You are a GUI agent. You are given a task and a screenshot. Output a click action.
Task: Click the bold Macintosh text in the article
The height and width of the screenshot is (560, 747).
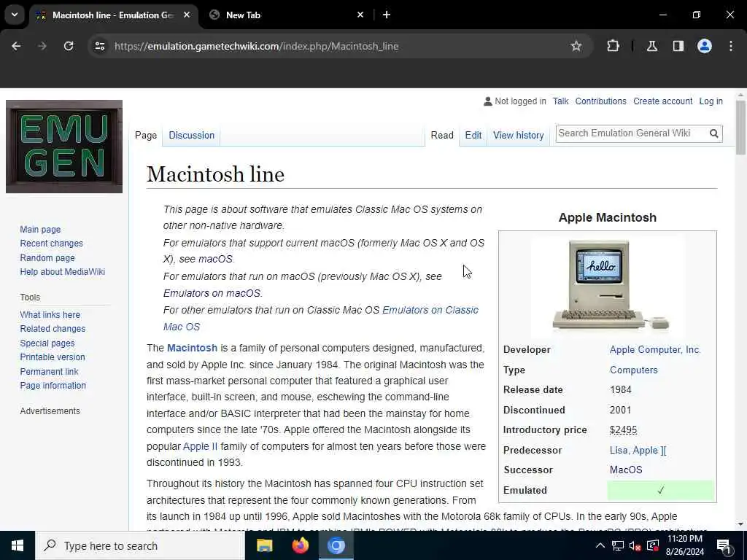point(192,348)
